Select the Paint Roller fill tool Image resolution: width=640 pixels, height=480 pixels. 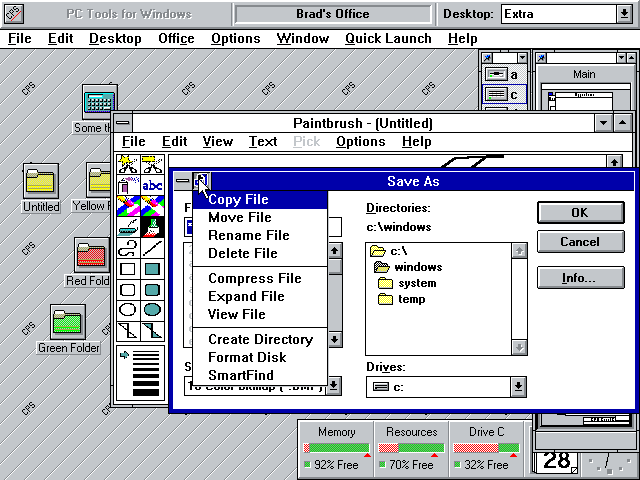coord(128,227)
